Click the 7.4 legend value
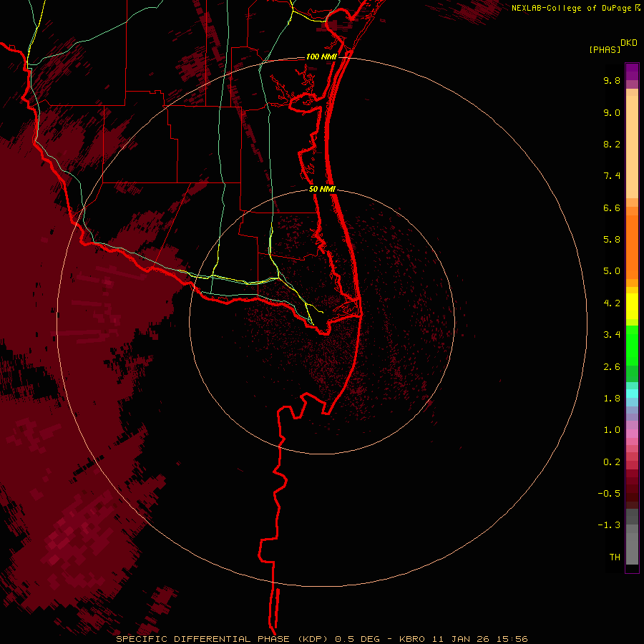This screenshot has width=644, height=644. (612, 176)
